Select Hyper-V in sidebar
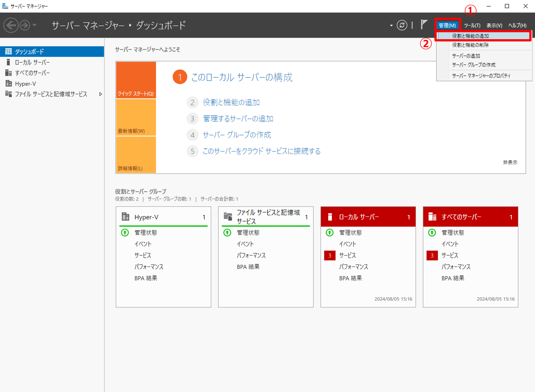The width and height of the screenshot is (535, 392). (52, 83)
